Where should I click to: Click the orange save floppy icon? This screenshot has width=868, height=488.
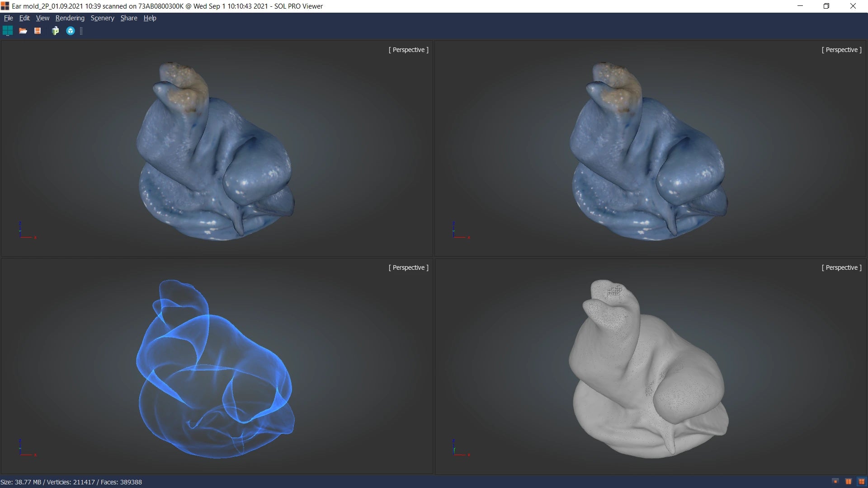point(38,31)
